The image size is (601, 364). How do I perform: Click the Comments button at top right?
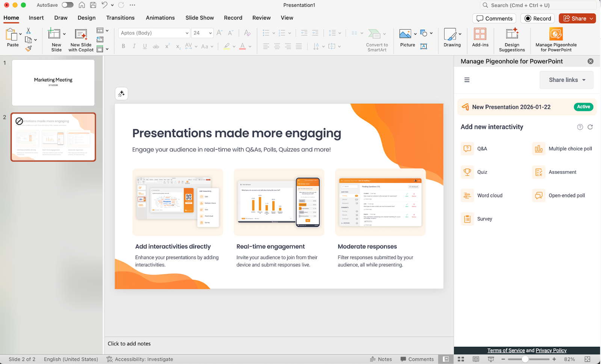point(494,18)
